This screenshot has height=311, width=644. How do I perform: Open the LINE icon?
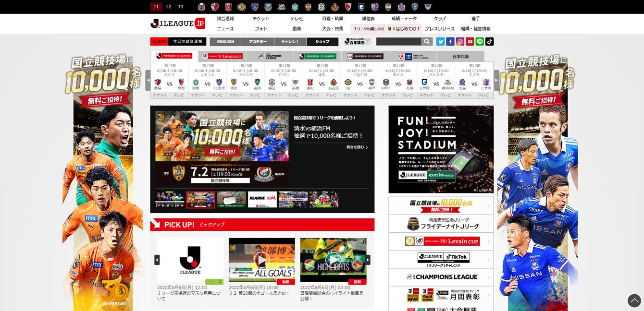pyautogui.click(x=480, y=42)
